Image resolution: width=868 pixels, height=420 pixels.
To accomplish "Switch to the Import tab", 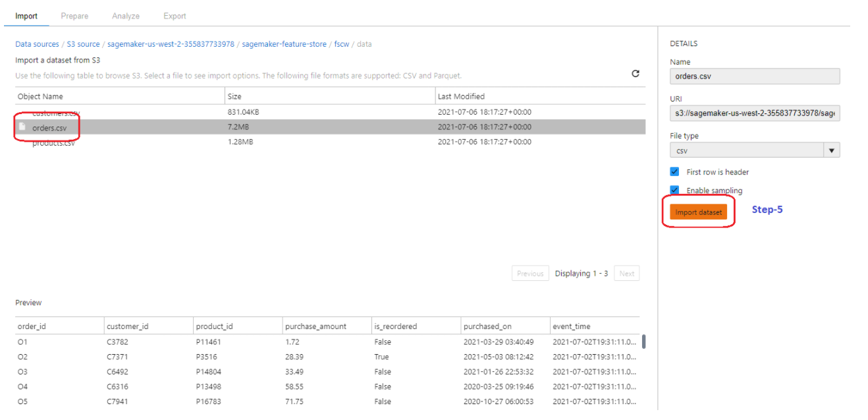I will (26, 16).
